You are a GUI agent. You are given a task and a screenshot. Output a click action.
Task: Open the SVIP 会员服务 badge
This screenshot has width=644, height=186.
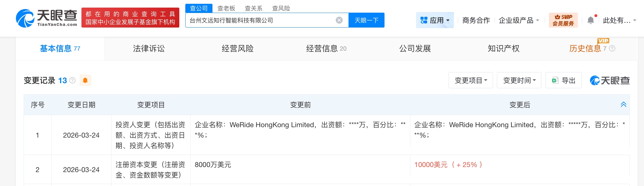pyautogui.click(x=563, y=20)
